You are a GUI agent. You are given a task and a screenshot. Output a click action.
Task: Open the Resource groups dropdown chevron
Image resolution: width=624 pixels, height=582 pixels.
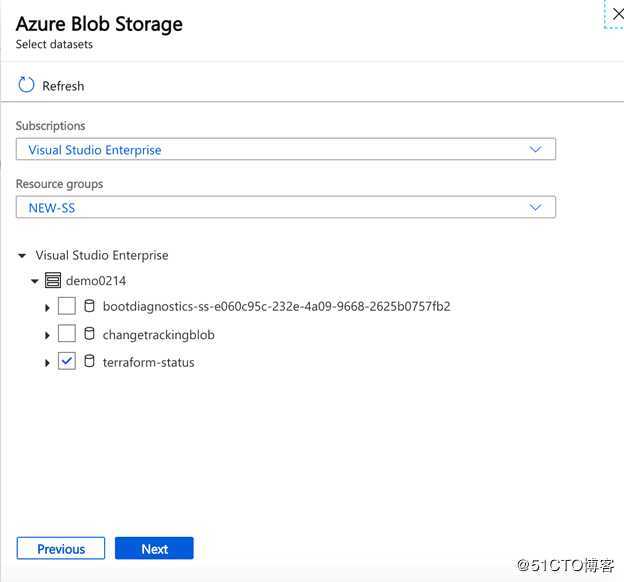click(536, 207)
